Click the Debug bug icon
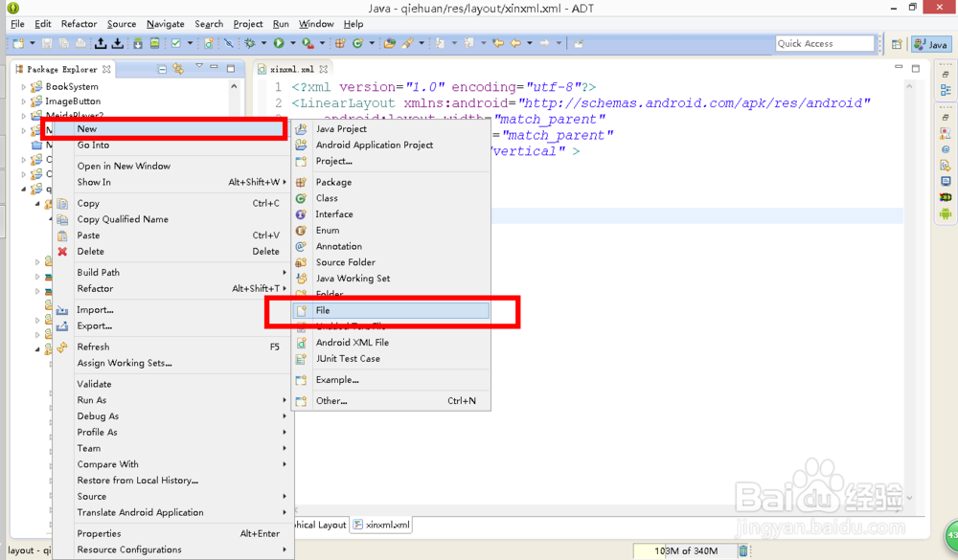Image resolution: width=958 pixels, height=560 pixels. tap(250, 43)
